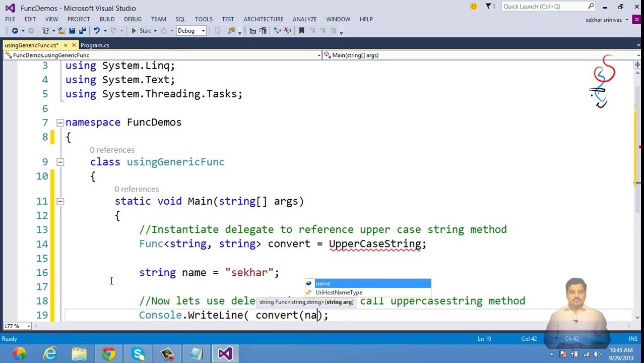Click the Save file toolbar icon
The image size is (644, 363).
72,31
